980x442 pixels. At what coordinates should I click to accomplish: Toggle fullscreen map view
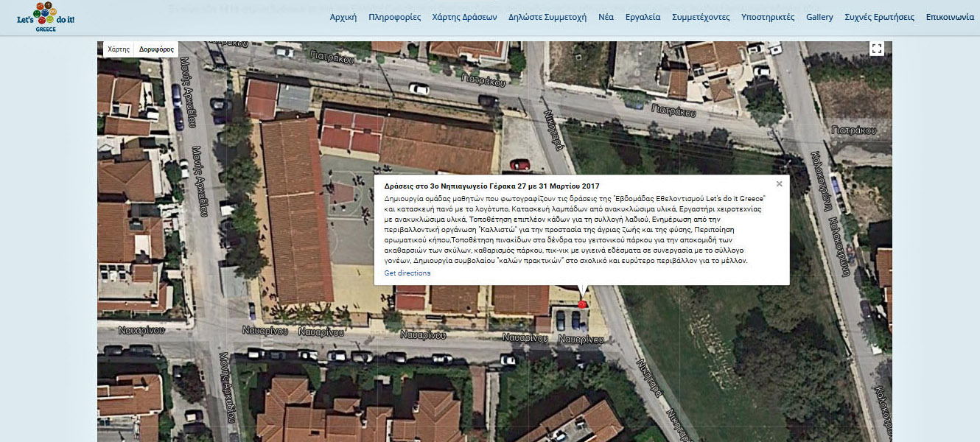pos(876,49)
